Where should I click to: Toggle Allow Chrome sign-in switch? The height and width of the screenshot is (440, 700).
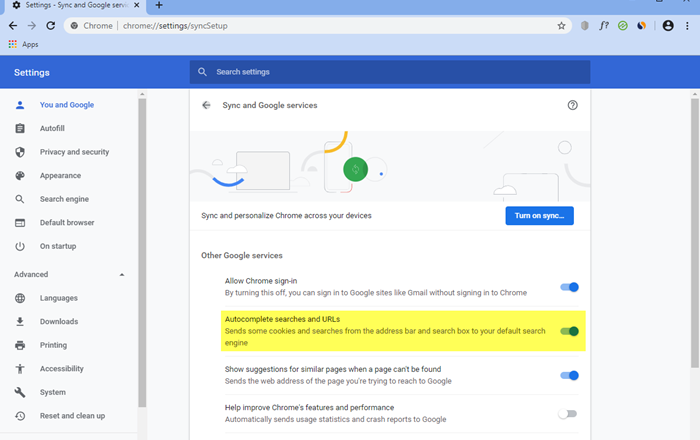click(x=569, y=287)
